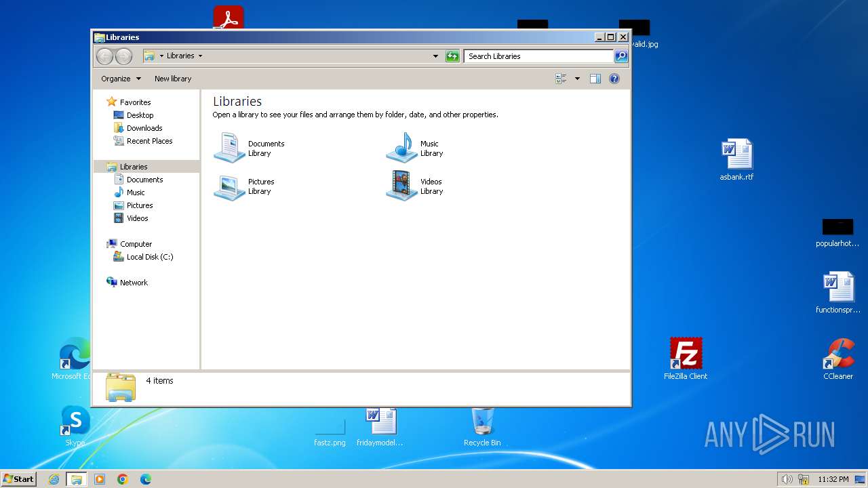
Task: Select Recycle Bin on desktop
Action: [482, 427]
